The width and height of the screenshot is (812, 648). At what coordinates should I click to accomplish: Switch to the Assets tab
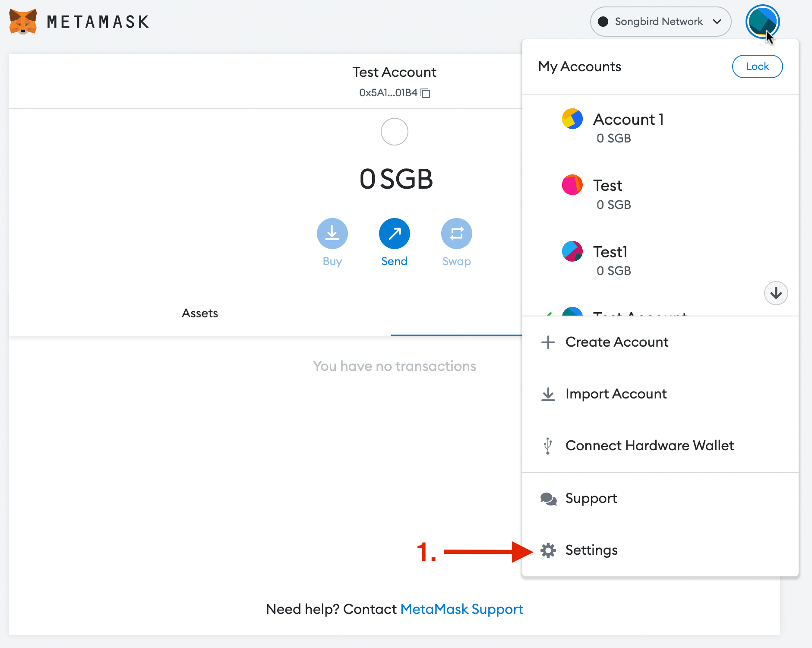200,313
